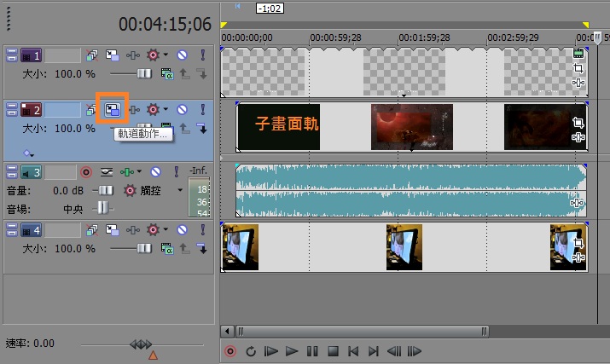Open compositing mode icon on track 1
Viewport: 610px width, 364px height.
click(167, 74)
